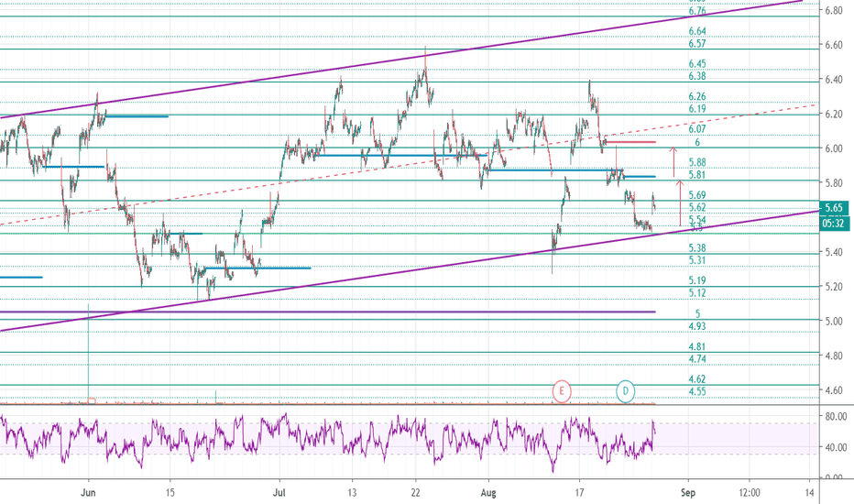Select the 5.38 level label
This screenshot has width=854, height=504.
click(x=697, y=248)
